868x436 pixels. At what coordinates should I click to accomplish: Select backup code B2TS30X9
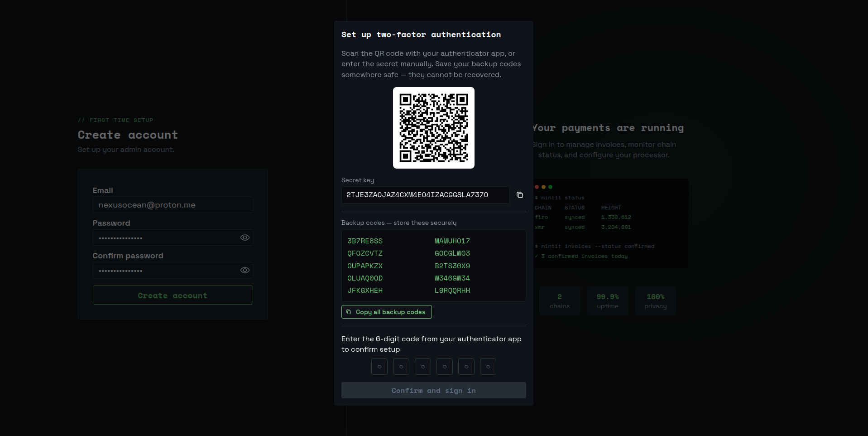452,266
